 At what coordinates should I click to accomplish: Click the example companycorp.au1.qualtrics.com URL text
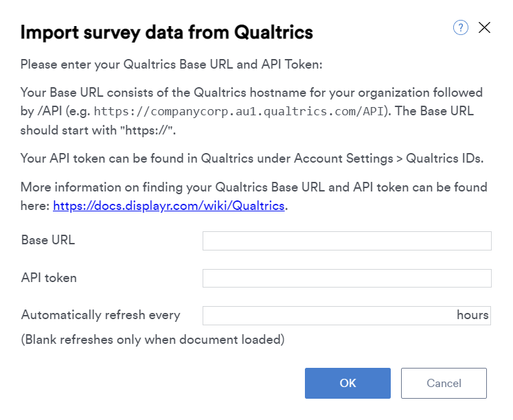[239, 111]
